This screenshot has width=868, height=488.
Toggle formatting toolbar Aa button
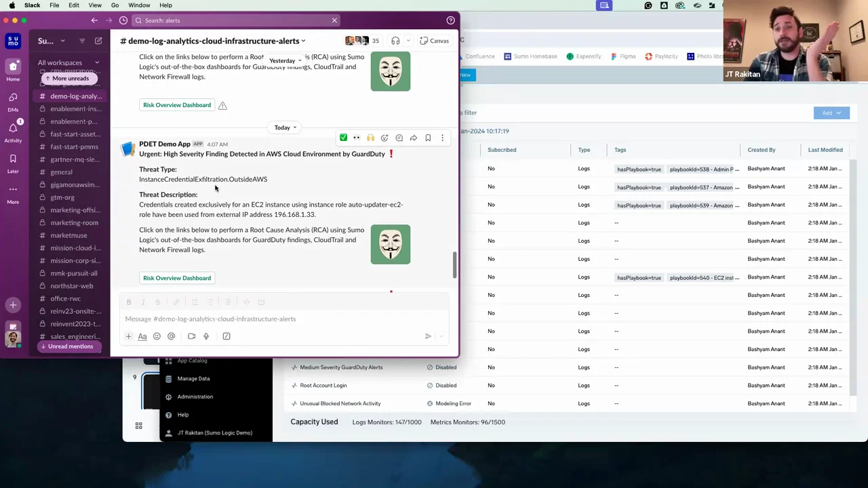pyautogui.click(x=142, y=336)
